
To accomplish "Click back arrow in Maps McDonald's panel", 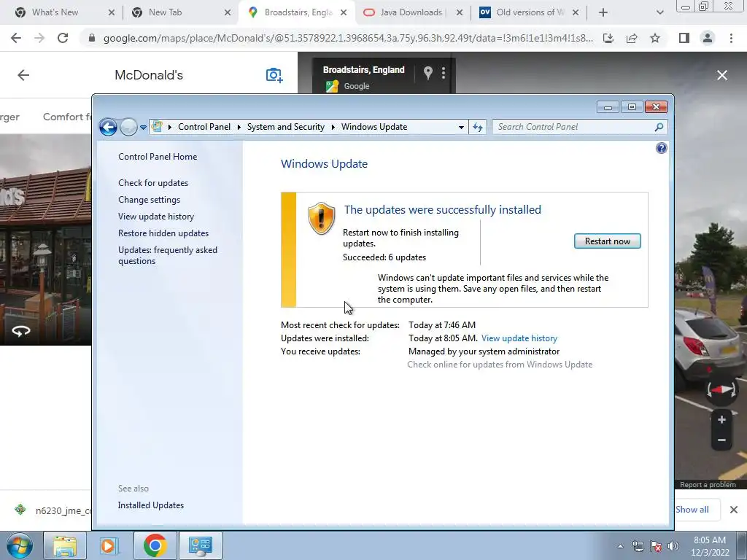I will click(23, 75).
